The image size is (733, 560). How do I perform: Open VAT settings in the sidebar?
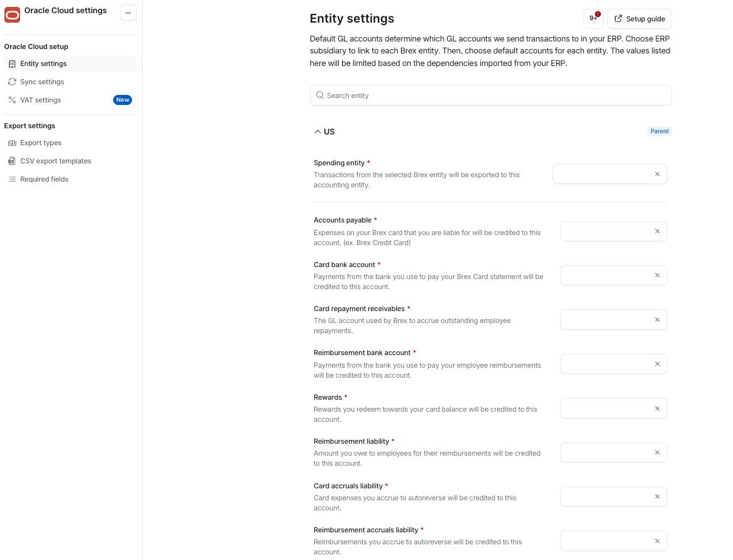[x=70, y=100]
